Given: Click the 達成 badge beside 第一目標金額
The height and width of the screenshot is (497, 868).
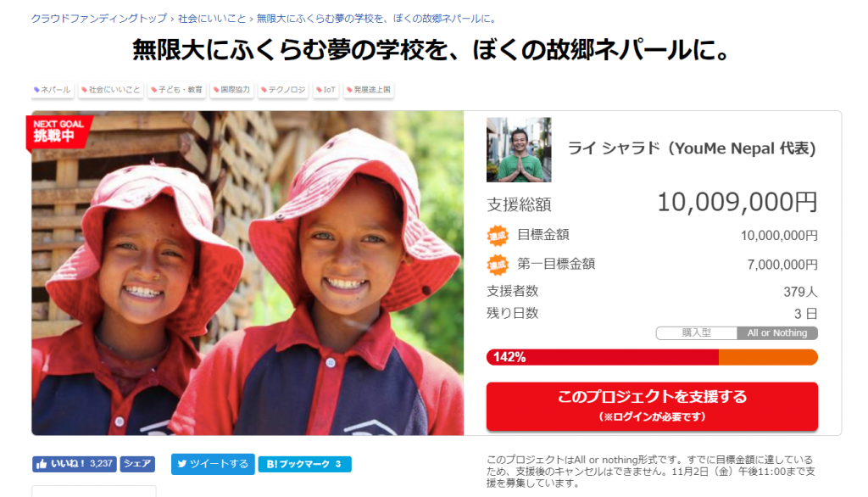Looking at the screenshot, I should click(497, 265).
